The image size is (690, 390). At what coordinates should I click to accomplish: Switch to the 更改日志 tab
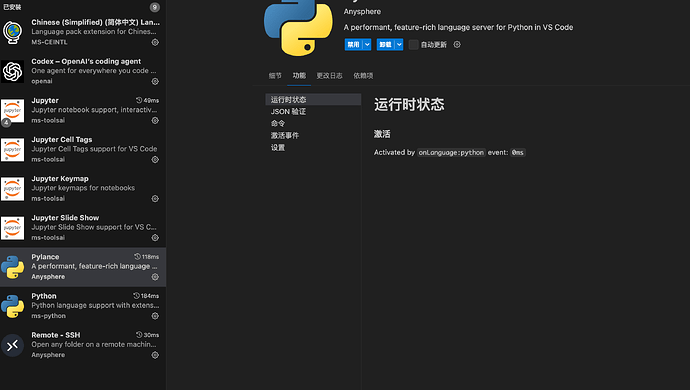pyautogui.click(x=329, y=76)
